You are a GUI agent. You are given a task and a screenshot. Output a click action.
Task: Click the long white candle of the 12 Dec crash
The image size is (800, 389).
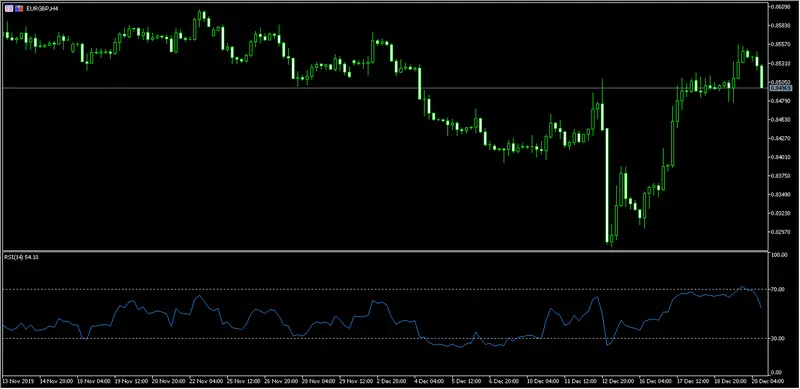click(x=607, y=185)
